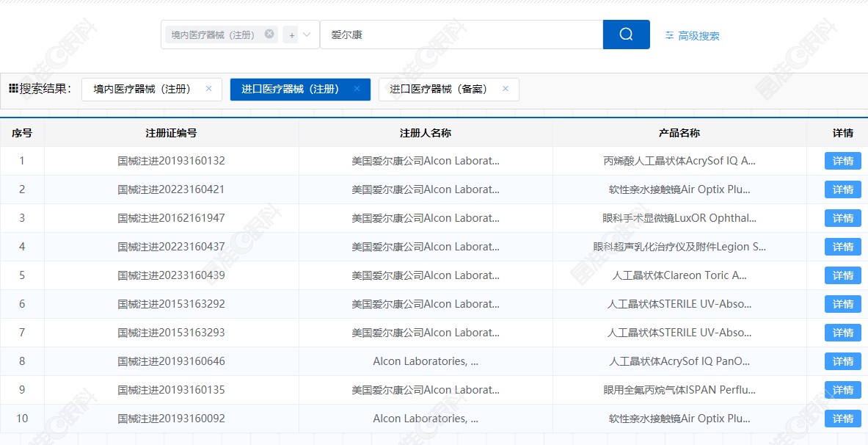Click the 产品名称 column header

(679, 133)
